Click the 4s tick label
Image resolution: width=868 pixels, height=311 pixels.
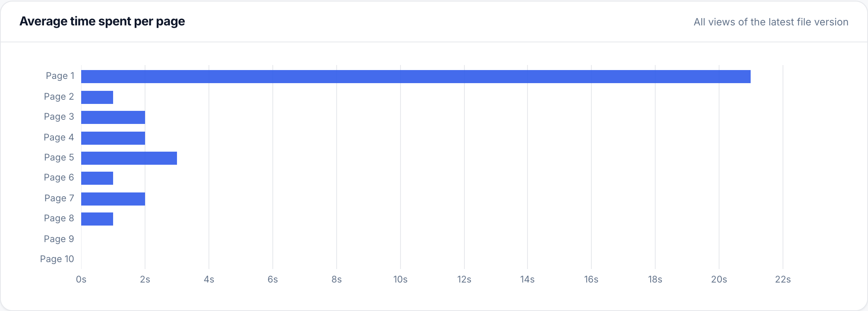[209, 279]
